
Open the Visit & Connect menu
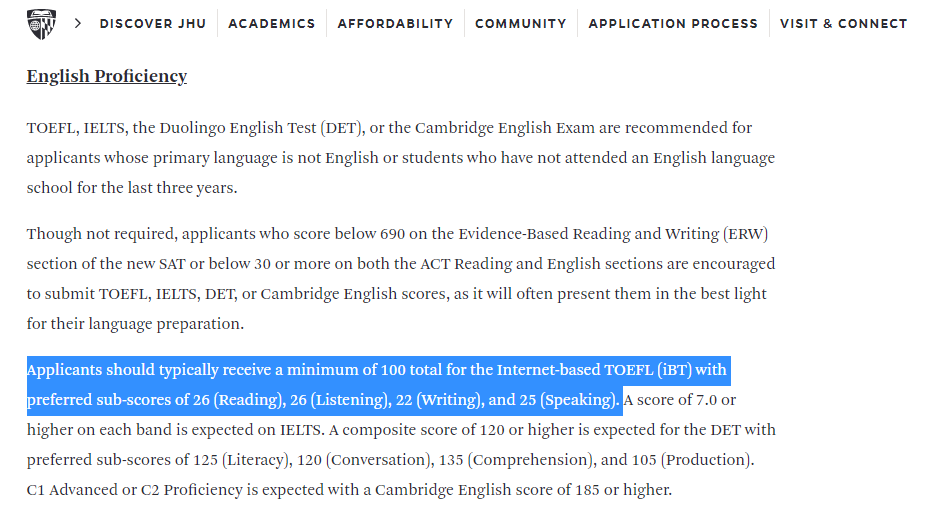[x=843, y=23]
